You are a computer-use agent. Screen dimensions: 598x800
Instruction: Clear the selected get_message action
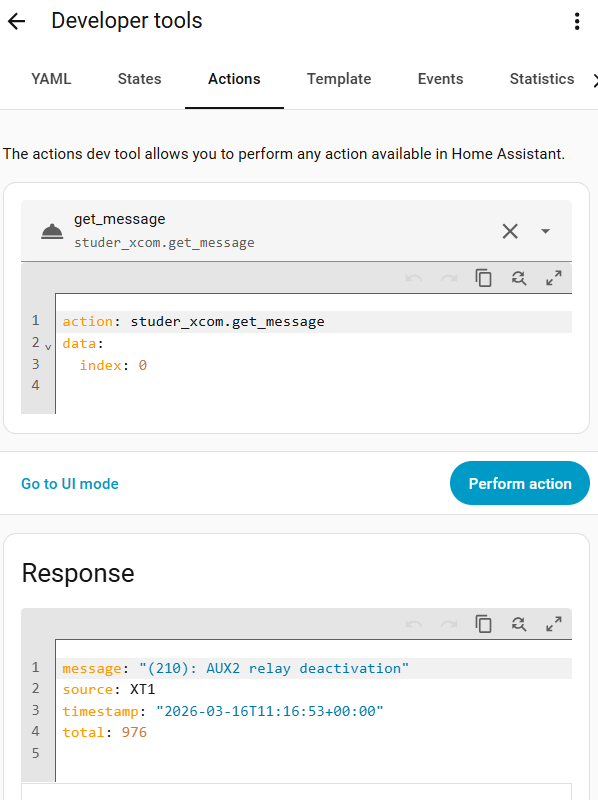point(510,231)
